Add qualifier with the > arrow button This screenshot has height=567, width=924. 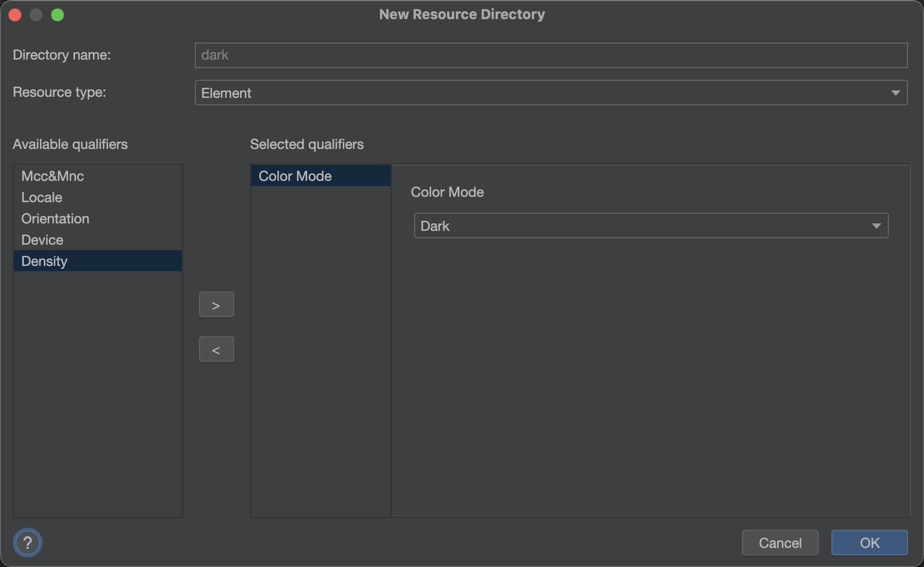pos(216,305)
